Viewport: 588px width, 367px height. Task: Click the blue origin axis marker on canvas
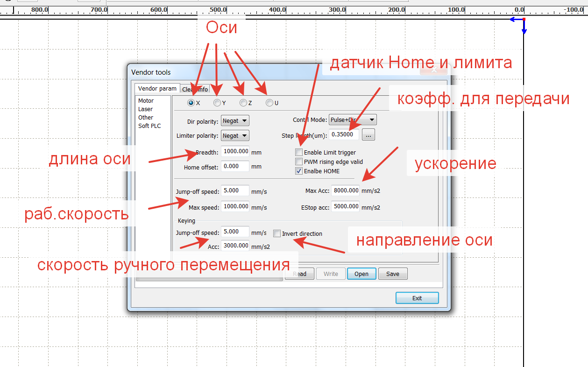(x=519, y=24)
